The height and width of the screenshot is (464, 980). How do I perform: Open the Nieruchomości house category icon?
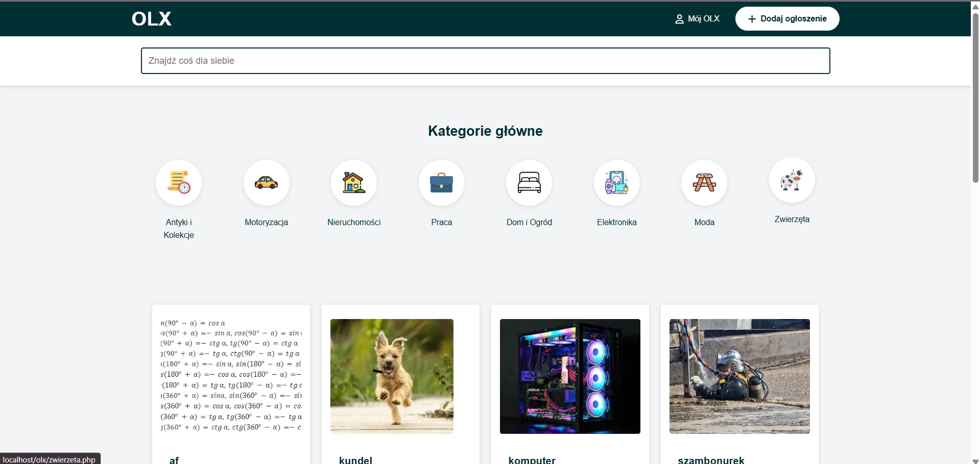pyautogui.click(x=354, y=183)
